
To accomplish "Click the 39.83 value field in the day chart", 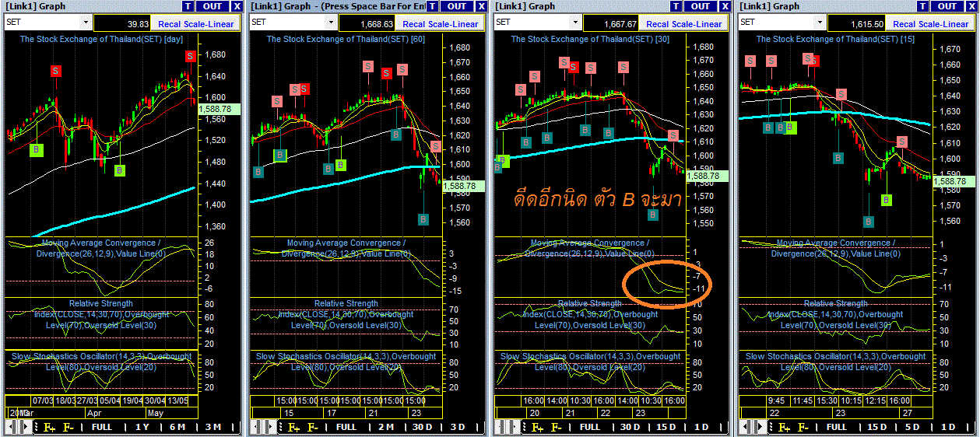I will 121,23.
